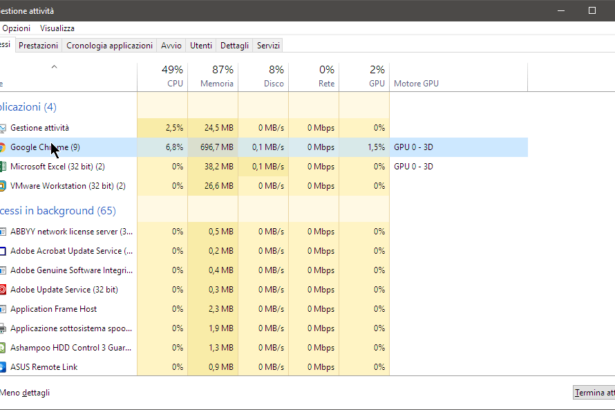Viewport: 615px width, 410px height.
Task: Open the Opzioni menu
Action: [x=16, y=28]
